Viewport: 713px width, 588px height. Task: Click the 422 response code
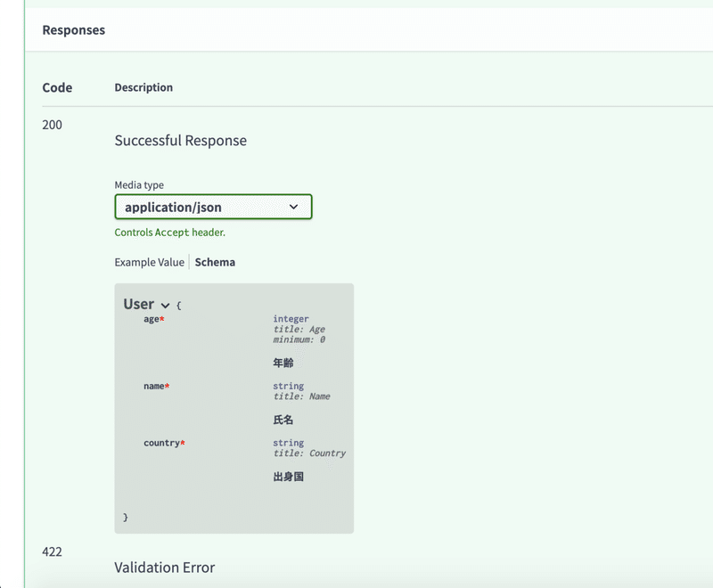[53, 551]
